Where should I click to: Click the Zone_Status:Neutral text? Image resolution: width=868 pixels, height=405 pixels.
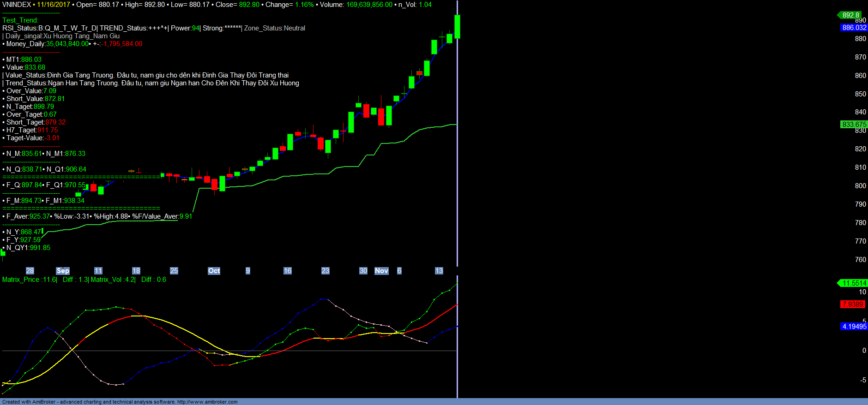point(275,28)
